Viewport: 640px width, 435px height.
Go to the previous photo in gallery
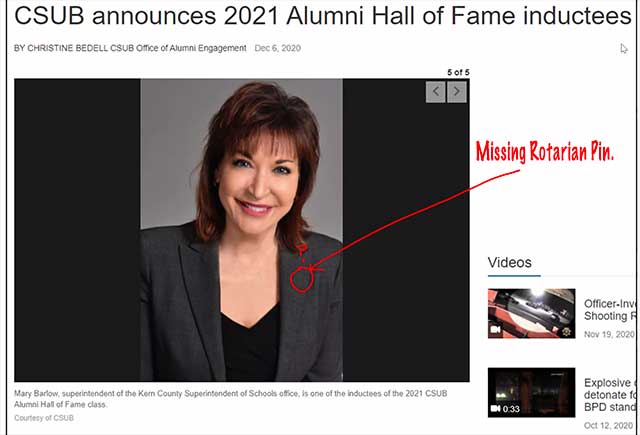(x=436, y=92)
